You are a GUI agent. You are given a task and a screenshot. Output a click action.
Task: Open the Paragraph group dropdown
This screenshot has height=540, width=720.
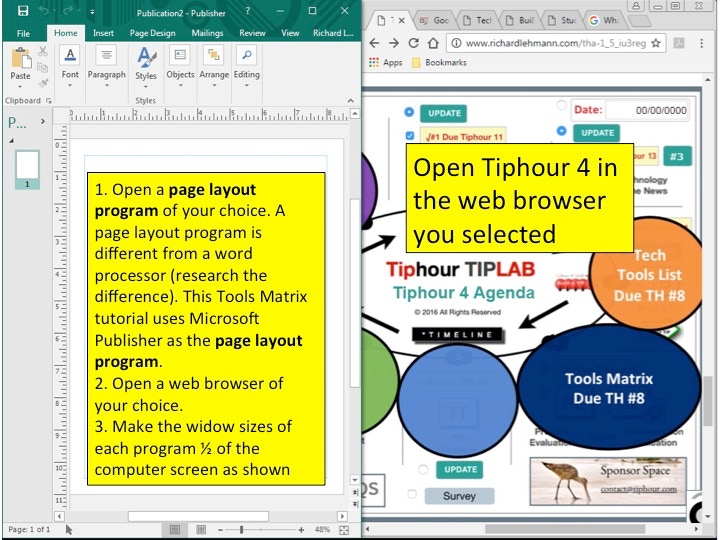(x=107, y=67)
